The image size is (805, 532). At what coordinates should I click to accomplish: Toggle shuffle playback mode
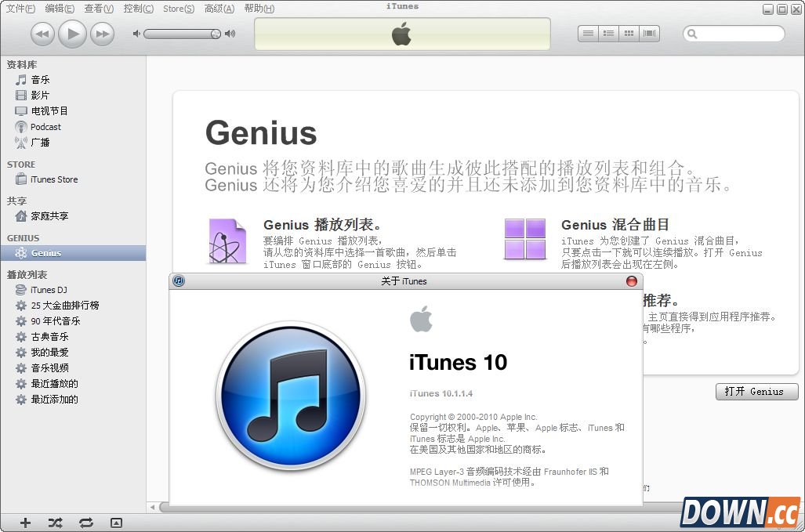point(54,522)
